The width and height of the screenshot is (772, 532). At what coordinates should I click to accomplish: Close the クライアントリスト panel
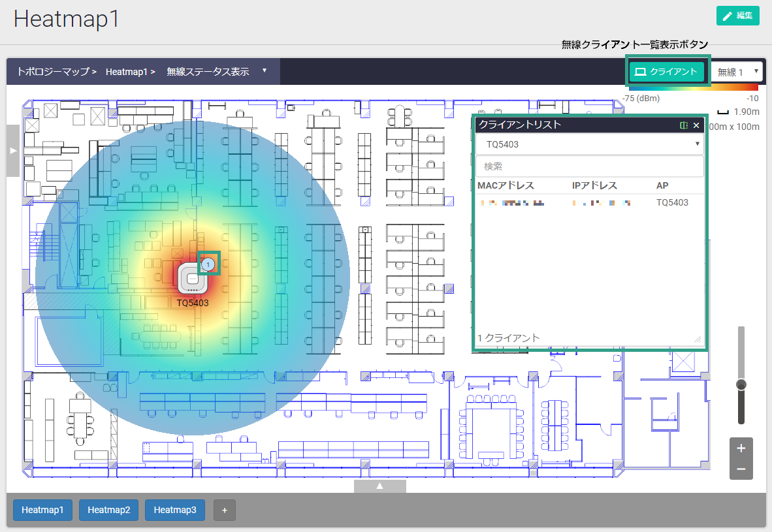coord(696,125)
